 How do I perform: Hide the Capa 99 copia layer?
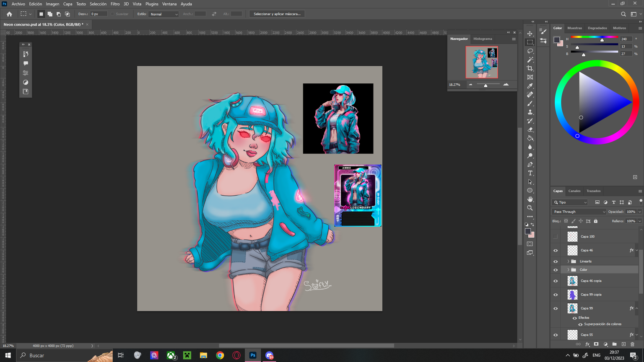(x=556, y=295)
